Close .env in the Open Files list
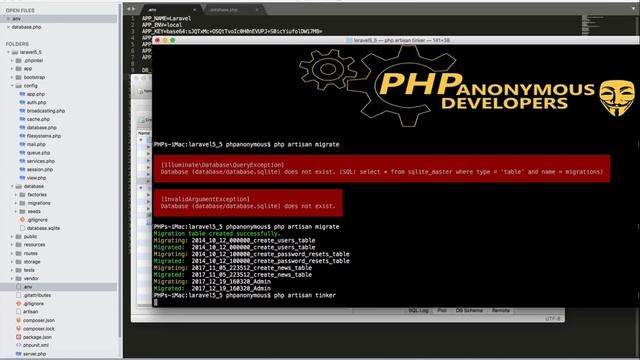640x360 pixels. (8, 19)
